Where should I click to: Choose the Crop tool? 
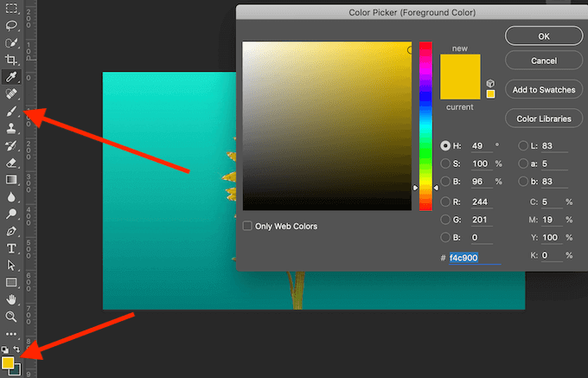click(x=12, y=60)
